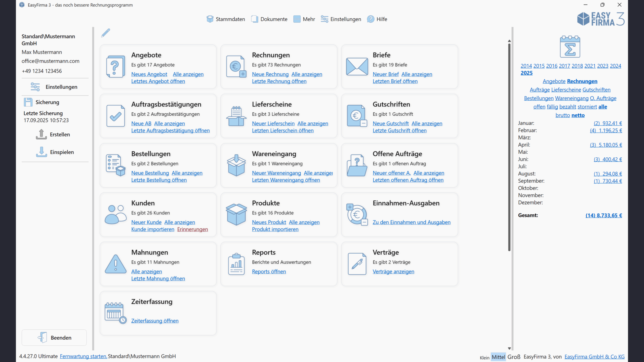Click the Kunden people icon
The height and width of the screenshot is (362, 644).
pos(115,214)
